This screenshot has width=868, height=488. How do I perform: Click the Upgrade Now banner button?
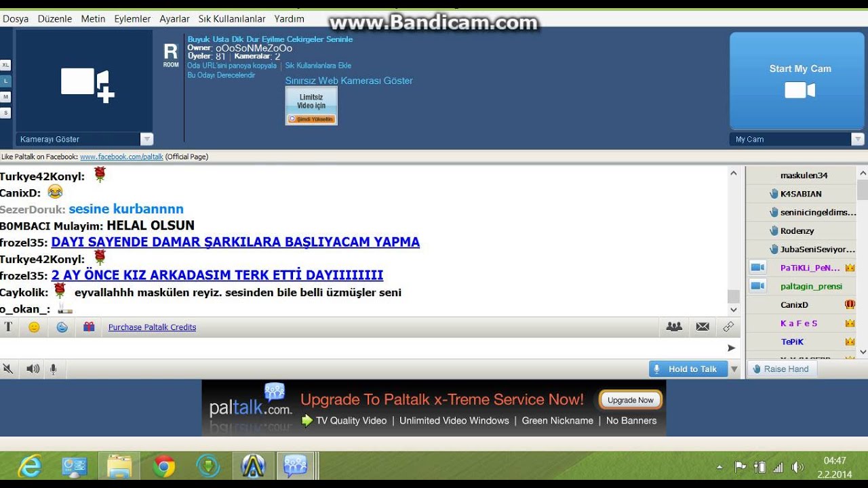631,401
